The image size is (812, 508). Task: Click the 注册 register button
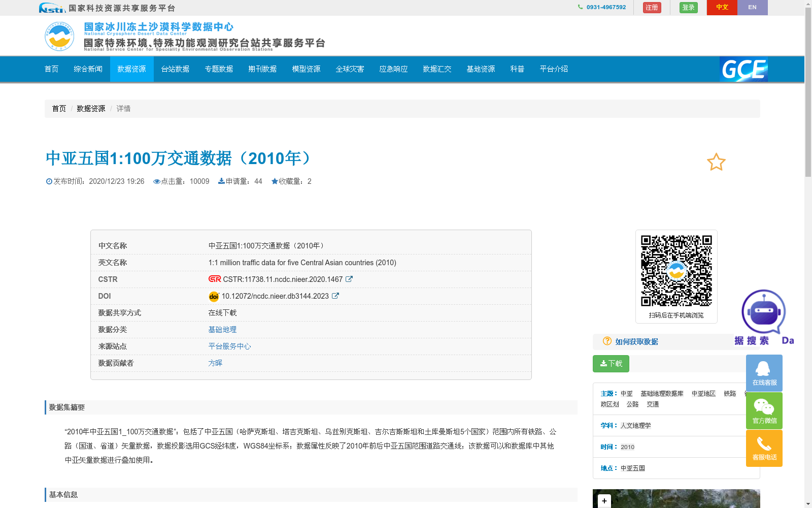coord(652,8)
